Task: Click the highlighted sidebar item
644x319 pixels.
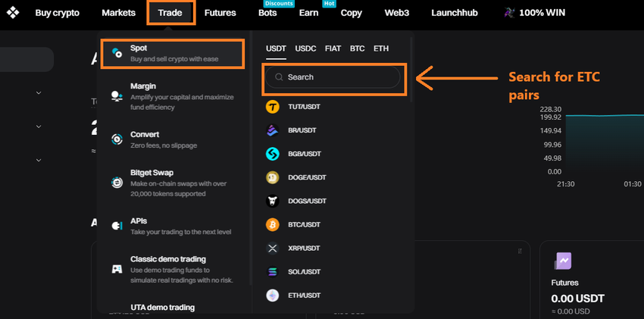Action: tap(27, 60)
